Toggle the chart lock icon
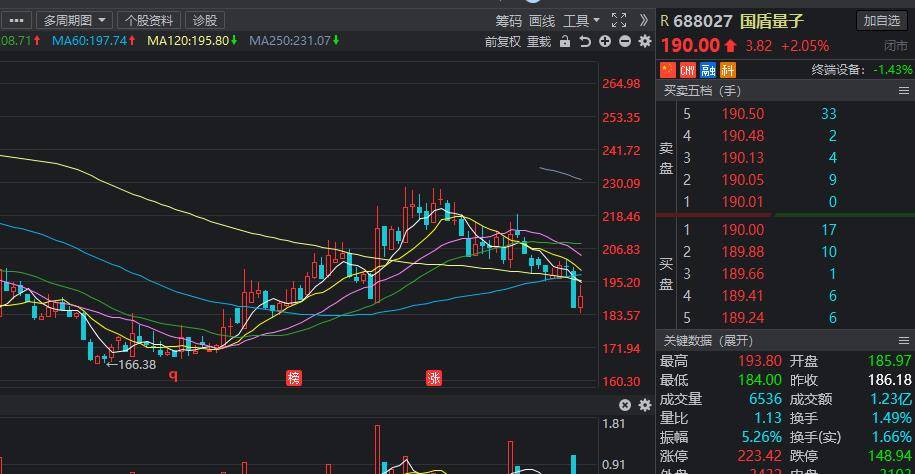Screen dimensions: 915x474 (x=564, y=41)
